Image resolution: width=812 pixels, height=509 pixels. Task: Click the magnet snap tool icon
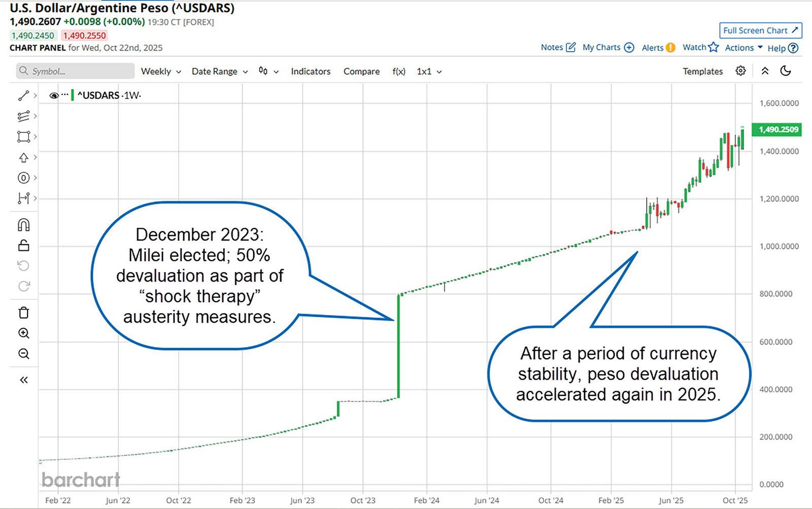[23, 225]
